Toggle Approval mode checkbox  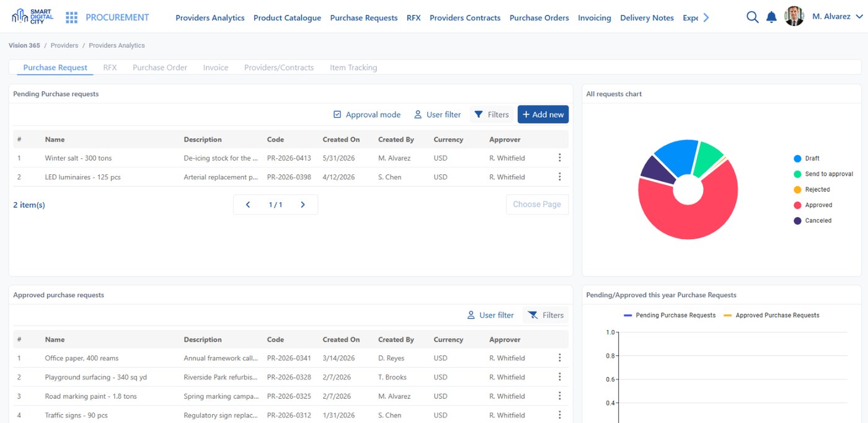[337, 115]
